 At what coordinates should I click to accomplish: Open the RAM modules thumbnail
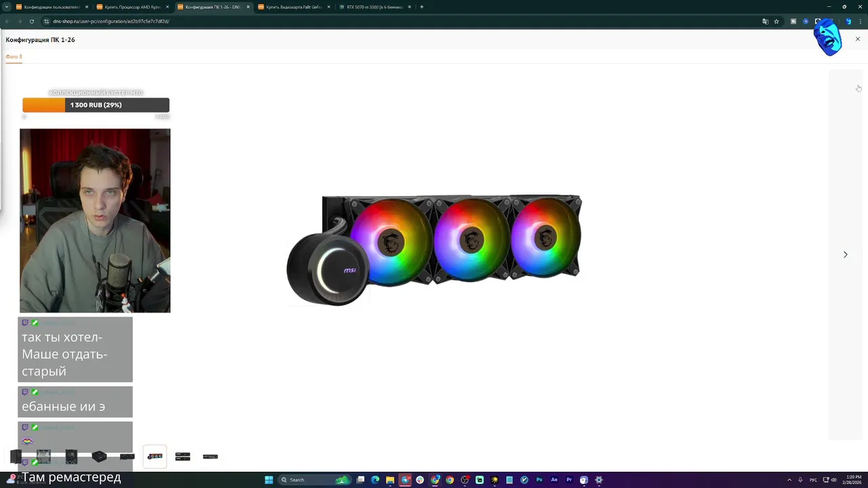(182, 456)
